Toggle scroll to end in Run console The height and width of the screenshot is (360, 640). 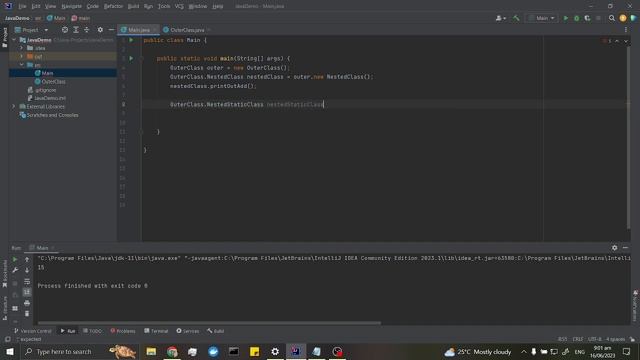click(x=27, y=292)
